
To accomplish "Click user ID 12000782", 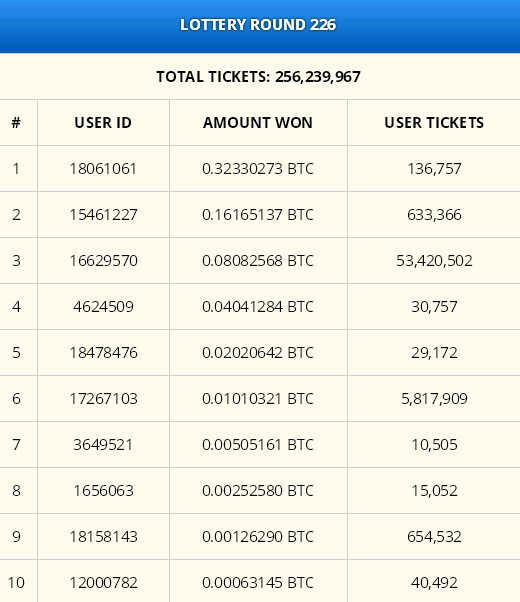I will [x=103, y=583].
